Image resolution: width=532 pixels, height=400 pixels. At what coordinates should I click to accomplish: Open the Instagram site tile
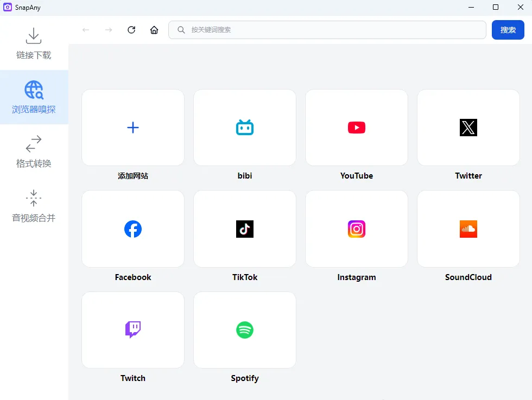pos(357,229)
